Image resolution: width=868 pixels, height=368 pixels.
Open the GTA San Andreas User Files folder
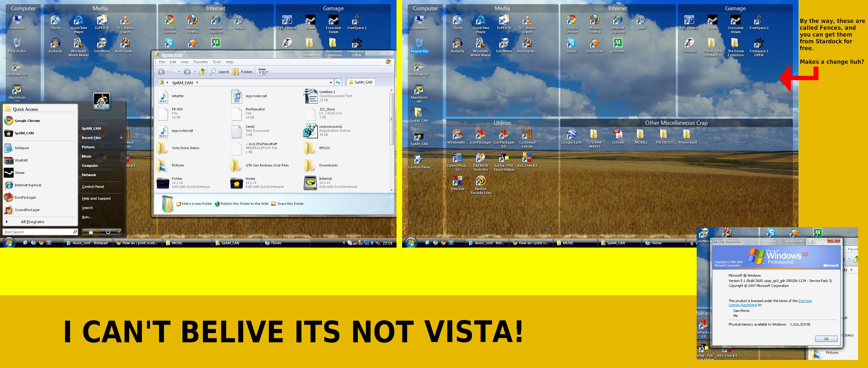pyautogui.click(x=267, y=165)
